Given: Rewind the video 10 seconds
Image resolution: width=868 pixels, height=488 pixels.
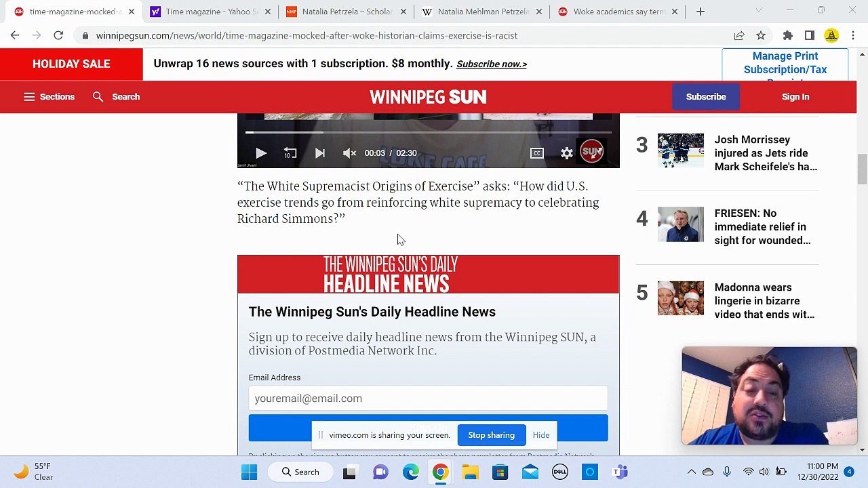Looking at the screenshot, I should 290,153.
